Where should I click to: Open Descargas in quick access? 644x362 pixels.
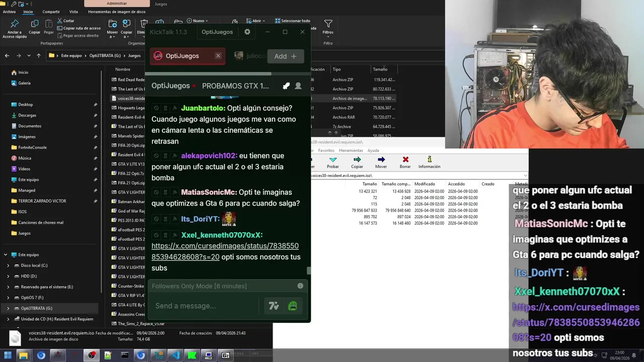pyautogui.click(x=27, y=115)
